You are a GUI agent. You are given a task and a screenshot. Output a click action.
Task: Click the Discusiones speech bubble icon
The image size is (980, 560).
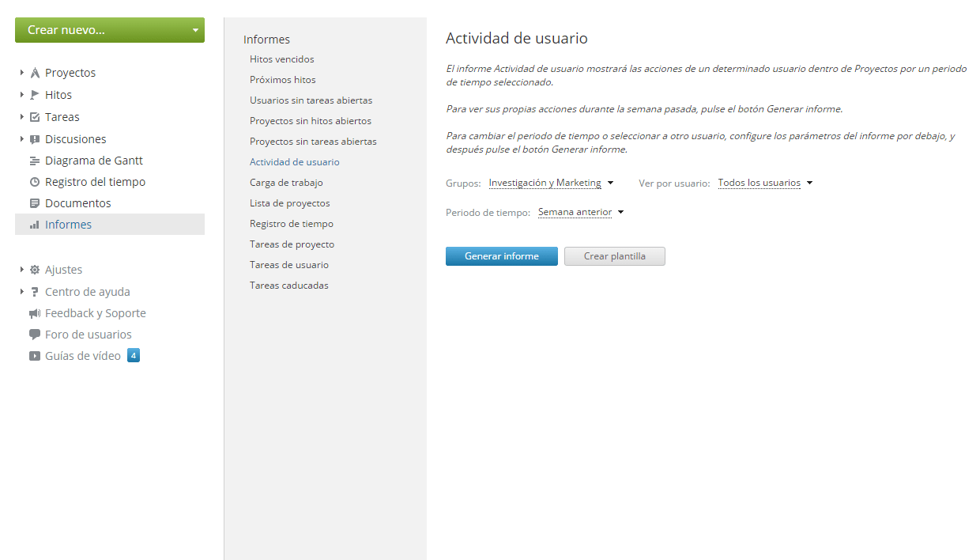point(35,139)
